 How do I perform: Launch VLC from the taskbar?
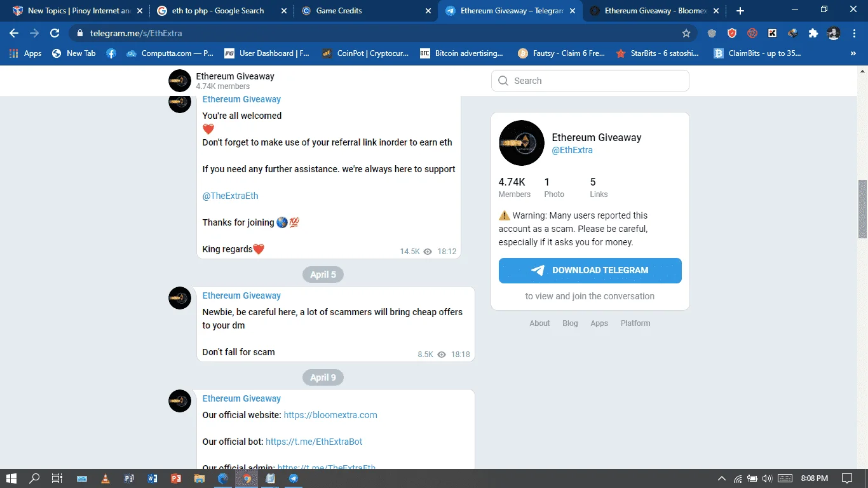[x=105, y=478]
